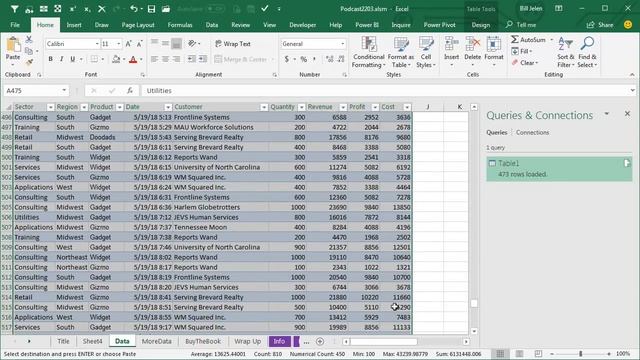Toggle Bold formatting
The image size is (640, 360).
[x=51, y=59]
